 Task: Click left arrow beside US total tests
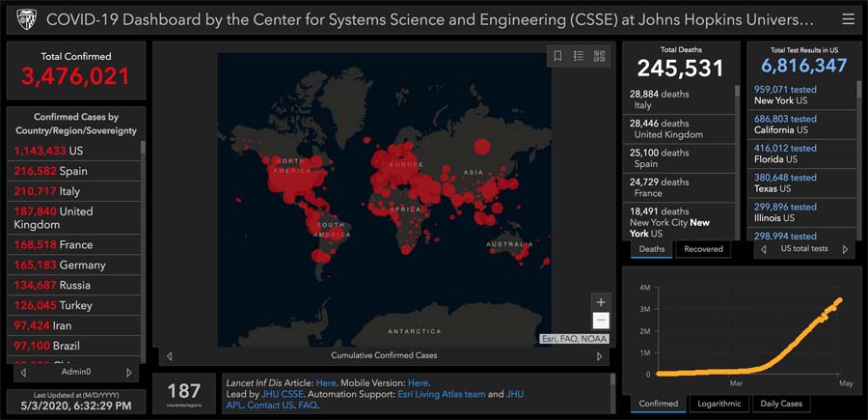pos(764,249)
